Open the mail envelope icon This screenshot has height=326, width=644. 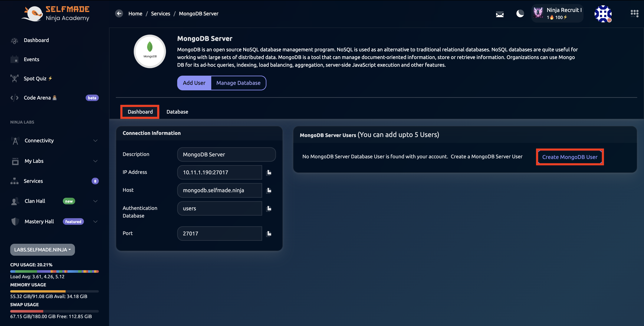pos(499,14)
